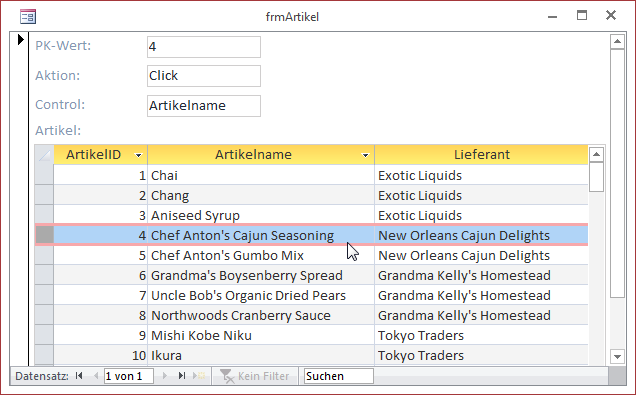
Task: Click New Orleans Cajun Delights in row 4
Action: [x=481, y=235]
